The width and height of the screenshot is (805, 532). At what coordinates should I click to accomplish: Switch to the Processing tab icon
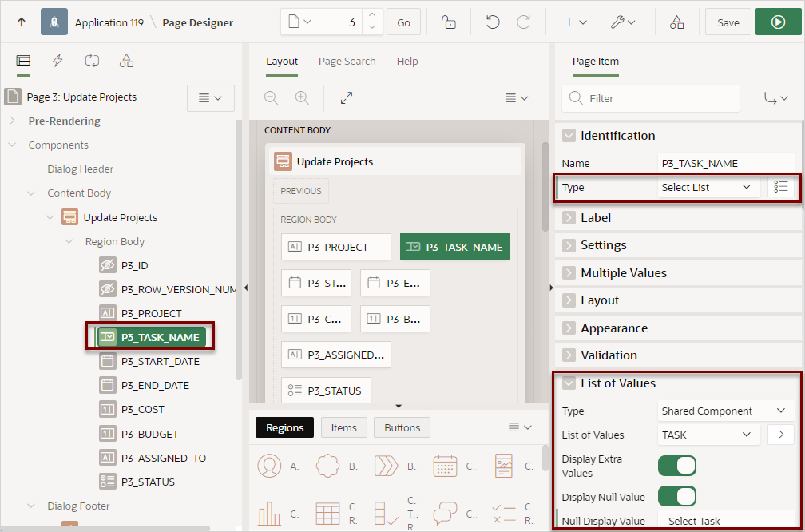92,61
